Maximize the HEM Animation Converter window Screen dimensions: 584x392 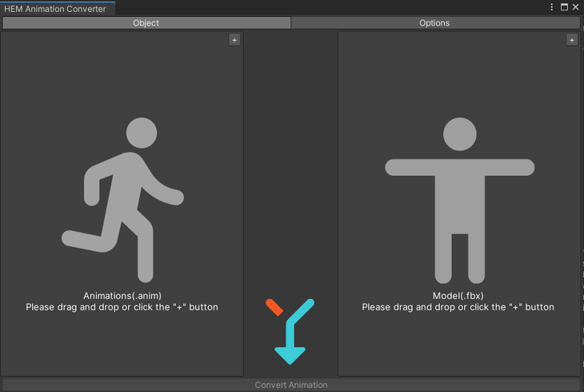[x=564, y=7]
